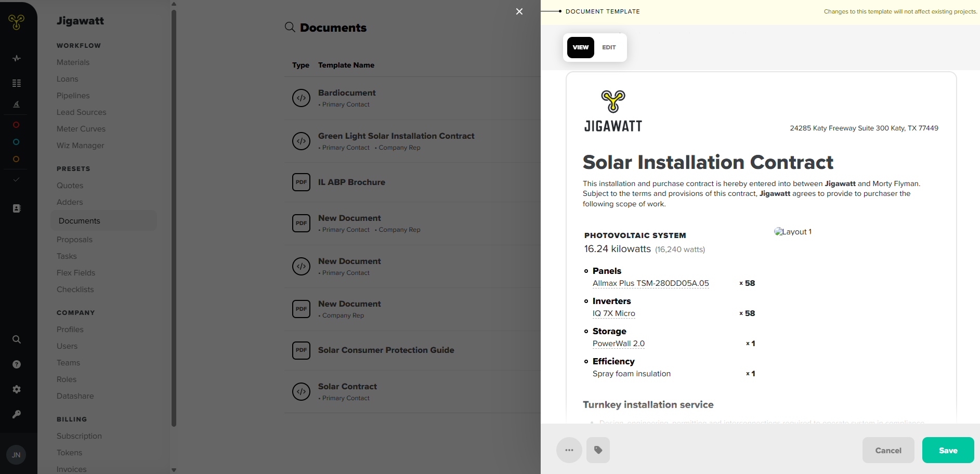Click the sidebar scrollbar up arrow
This screenshot has height=474, width=980.
click(x=174, y=4)
